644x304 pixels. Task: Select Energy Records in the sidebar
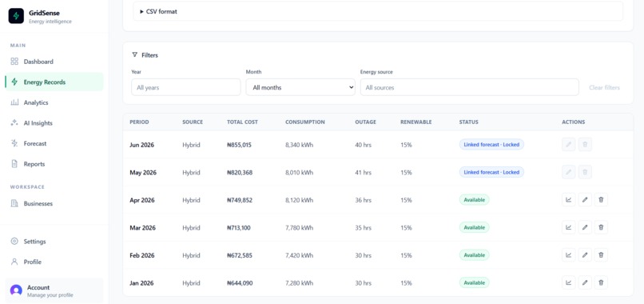click(x=54, y=82)
